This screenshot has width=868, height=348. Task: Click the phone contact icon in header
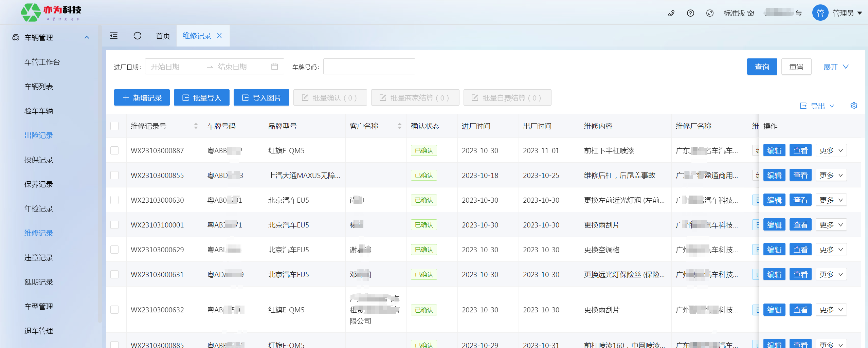pyautogui.click(x=671, y=13)
